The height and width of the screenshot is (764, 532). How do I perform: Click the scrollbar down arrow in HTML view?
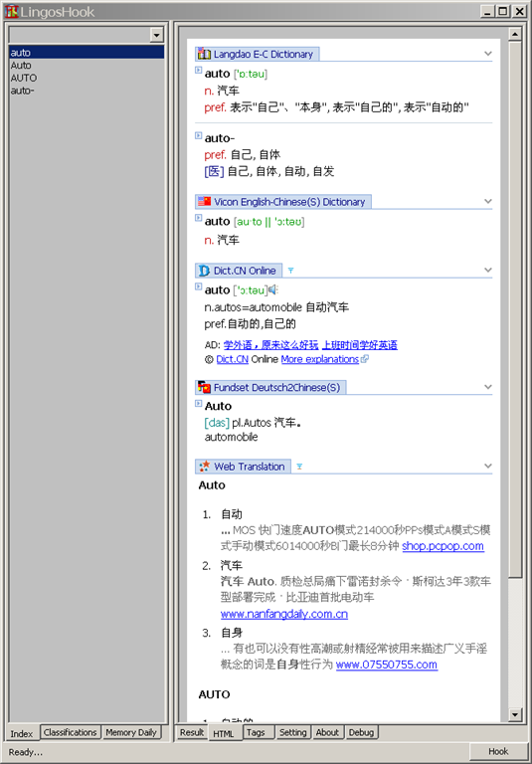coord(515,714)
